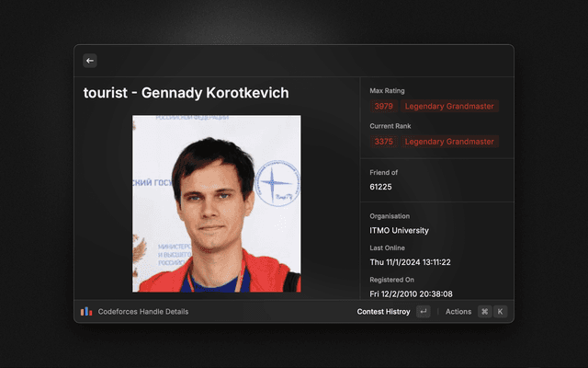Click the Command key symbol icon
The height and width of the screenshot is (368, 588).
coord(484,311)
